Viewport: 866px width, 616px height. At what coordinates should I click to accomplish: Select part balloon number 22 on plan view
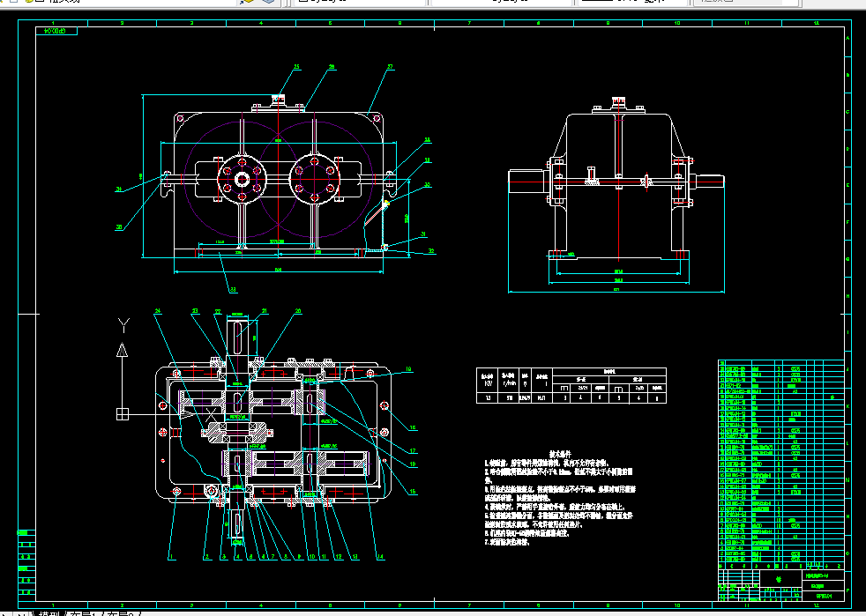[x=218, y=311]
